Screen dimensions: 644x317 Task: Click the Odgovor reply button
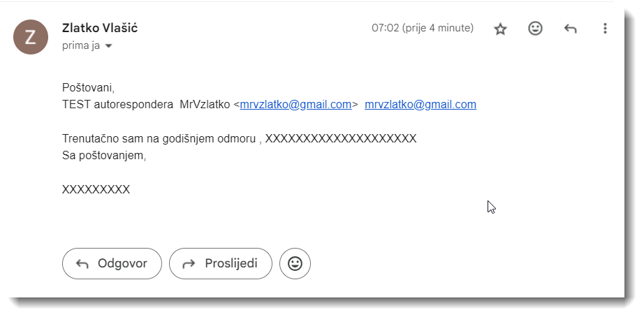[x=112, y=264]
